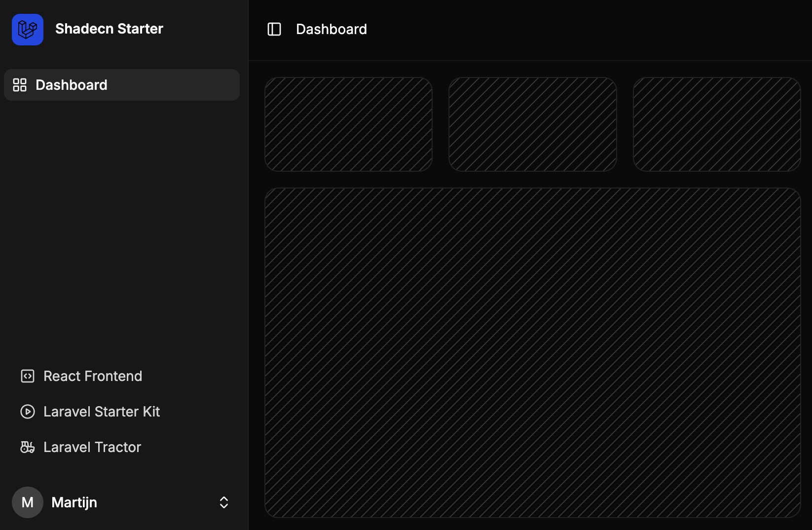Click the Martijn avatar circle
This screenshot has width=812, height=530.
tap(27, 502)
